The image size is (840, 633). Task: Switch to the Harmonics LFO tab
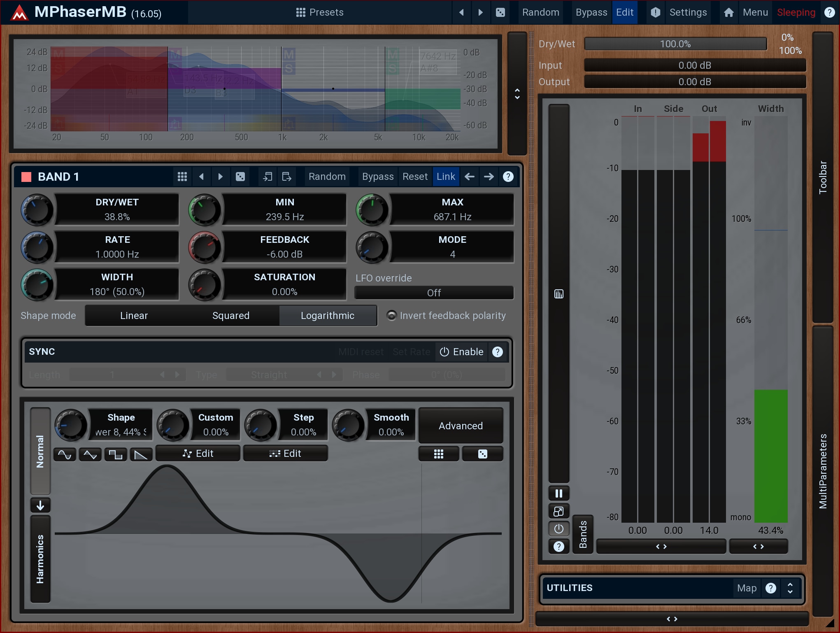(40, 559)
